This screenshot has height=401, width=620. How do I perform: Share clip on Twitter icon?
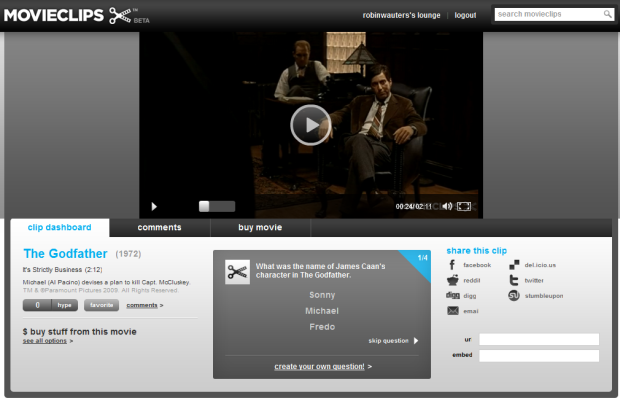point(514,280)
